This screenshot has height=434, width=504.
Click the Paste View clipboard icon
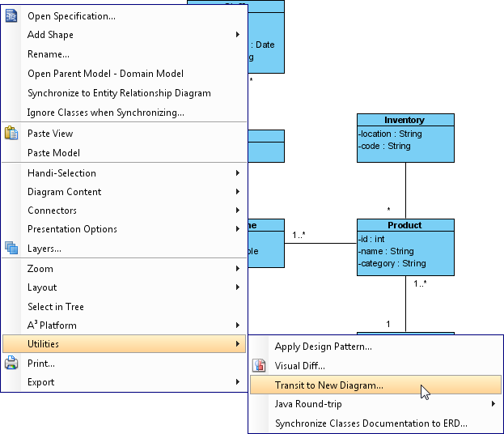click(11, 133)
